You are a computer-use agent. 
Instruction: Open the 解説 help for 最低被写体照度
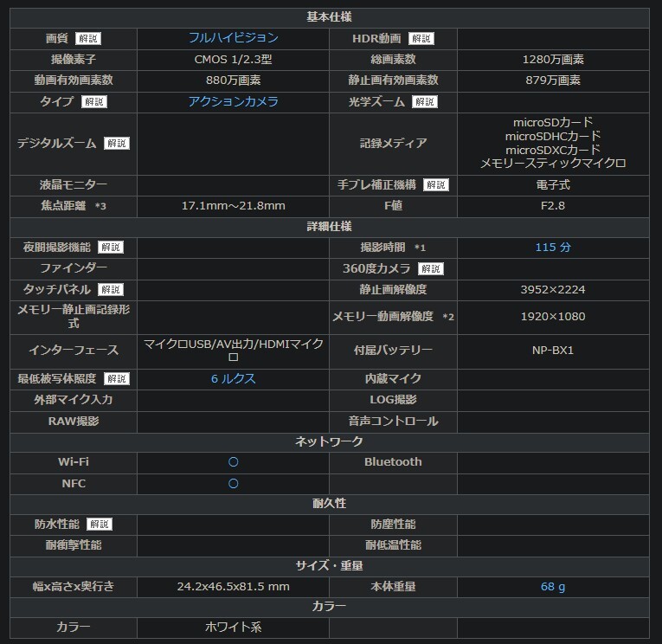pyautogui.click(x=117, y=378)
